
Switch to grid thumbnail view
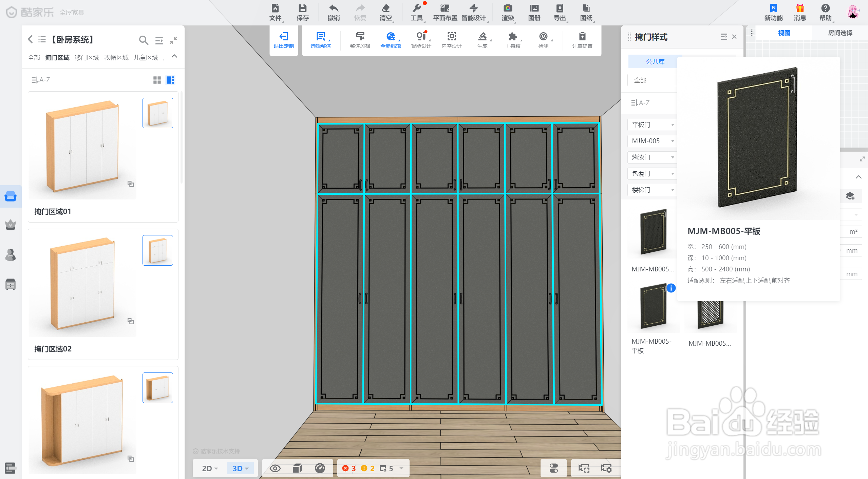point(157,80)
